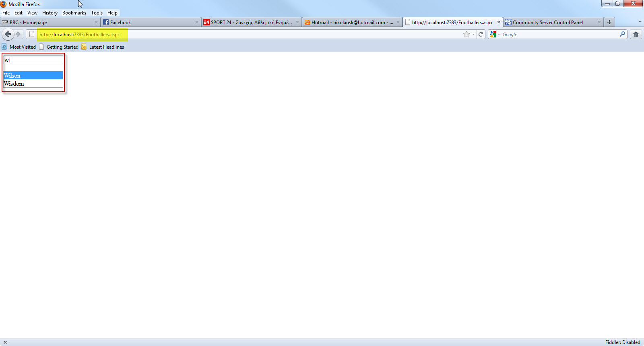The height and width of the screenshot is (346, 644).
Task: Click the footballer search text box
Action: pos(33,60)
